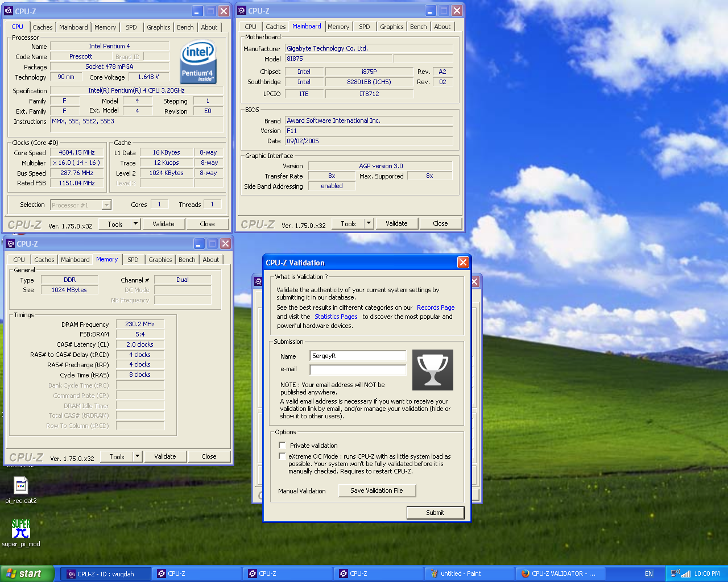Screen dimensions: 728x582
Task: Click the Bus Speed value 287.76 MHz
Action: click(x=77, y=173)
